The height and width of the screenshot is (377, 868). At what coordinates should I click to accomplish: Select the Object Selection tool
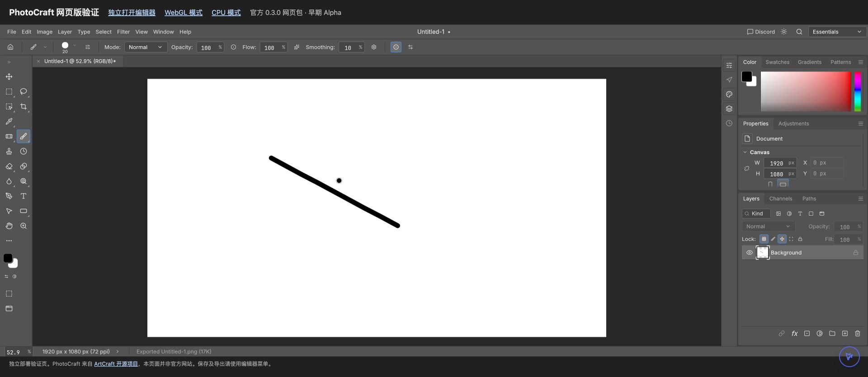[9, 107]
